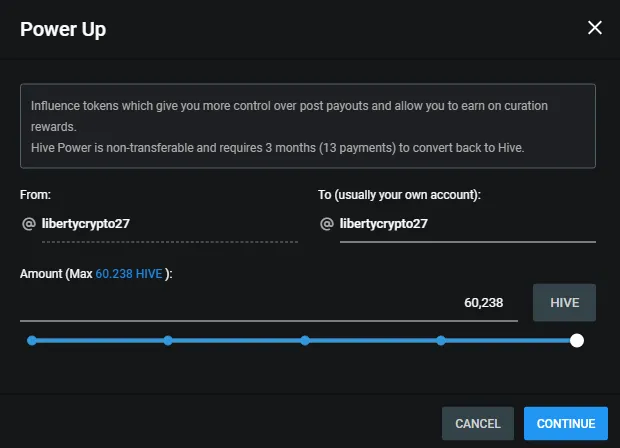Click slider track between third and fourth dots
The height and width of the screenshot is (448, 620).
(373, 340)
